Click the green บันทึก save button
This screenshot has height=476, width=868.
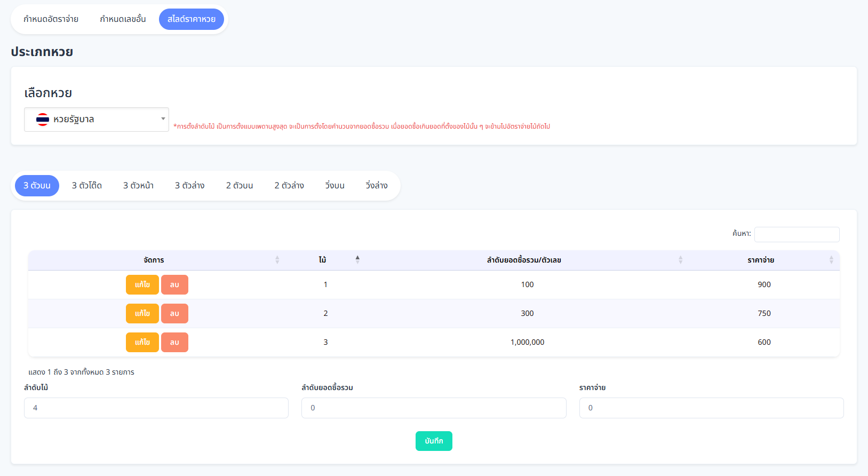point(434,441)
